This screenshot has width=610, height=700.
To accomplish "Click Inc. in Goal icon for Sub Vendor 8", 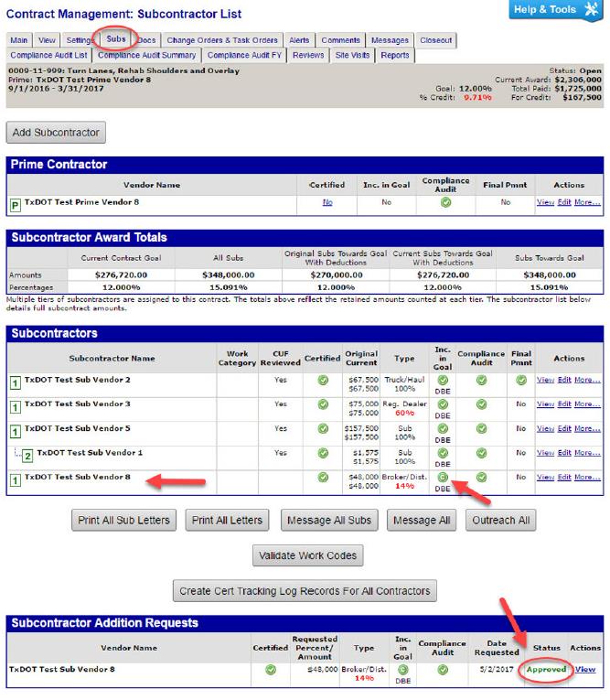I will click(x=443, y=478).
